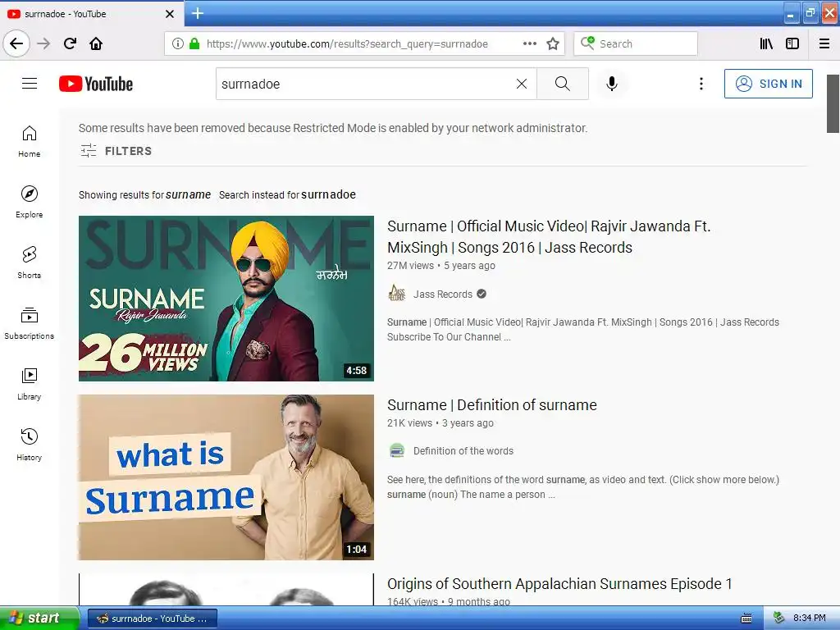
Task: Click the Restricted Mode notice text
Action: coord(333,128)
